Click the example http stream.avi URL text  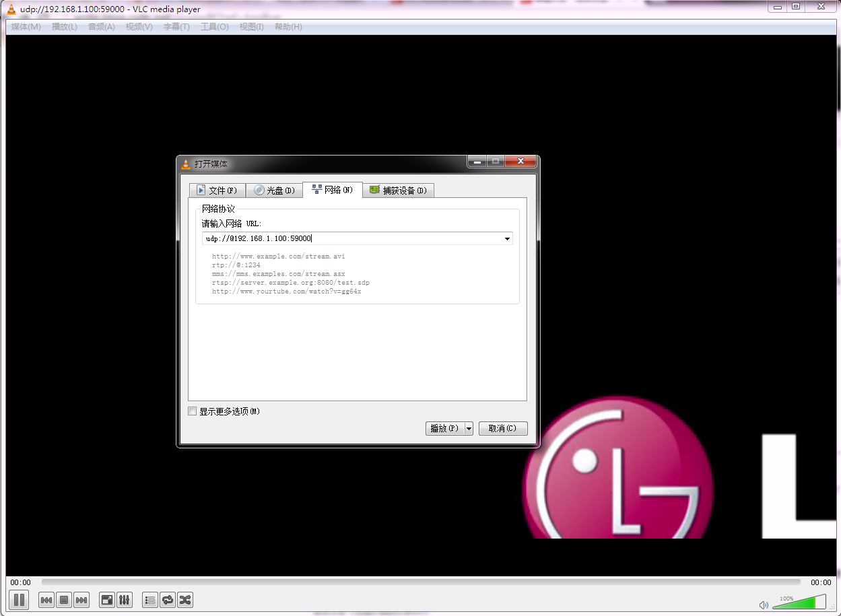click(279, 256)
